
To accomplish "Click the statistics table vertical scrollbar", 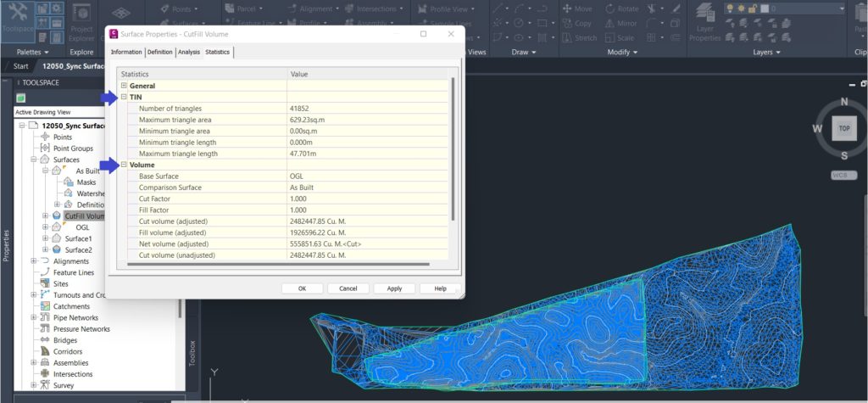I will pos(453,148).
